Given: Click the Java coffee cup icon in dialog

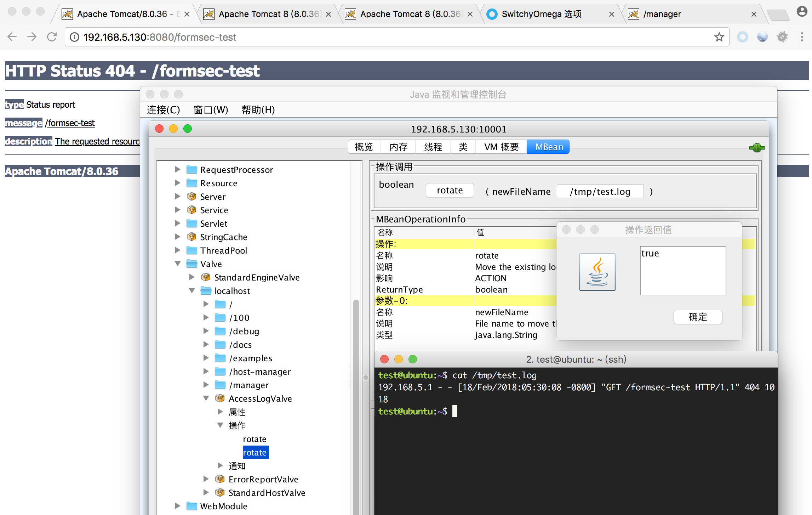Looking at the screenshot, I should 597,272.
